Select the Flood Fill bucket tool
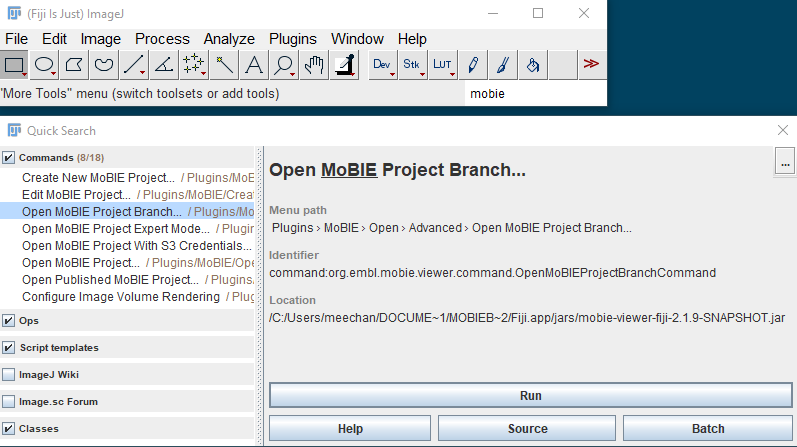The width and height of the screenshot is (797, 447). pyautogui.click(x=533, y=65)
